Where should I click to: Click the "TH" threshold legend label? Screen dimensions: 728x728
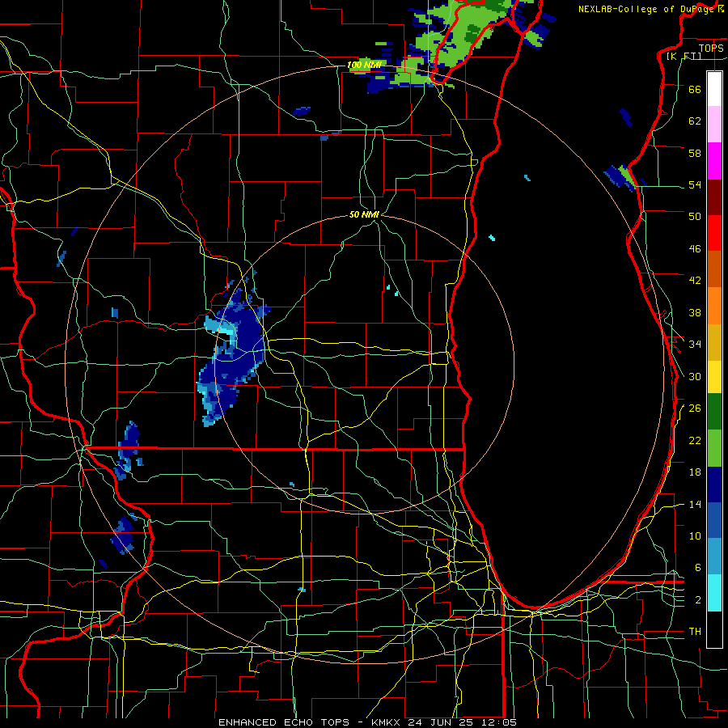point(695,632)
